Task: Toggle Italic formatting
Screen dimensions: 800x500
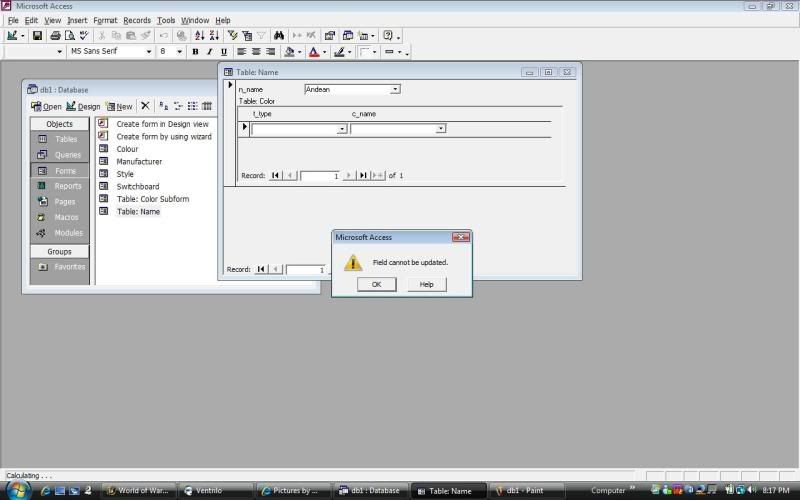Action: coord(209,52)
